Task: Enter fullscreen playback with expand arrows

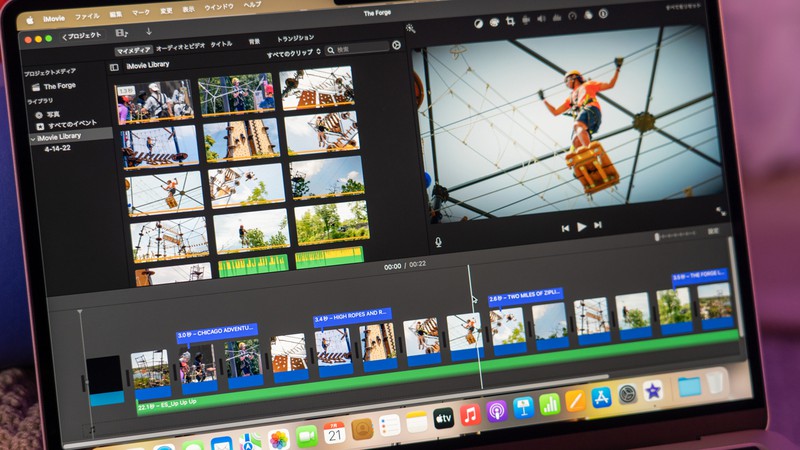Action: point(720,210)
